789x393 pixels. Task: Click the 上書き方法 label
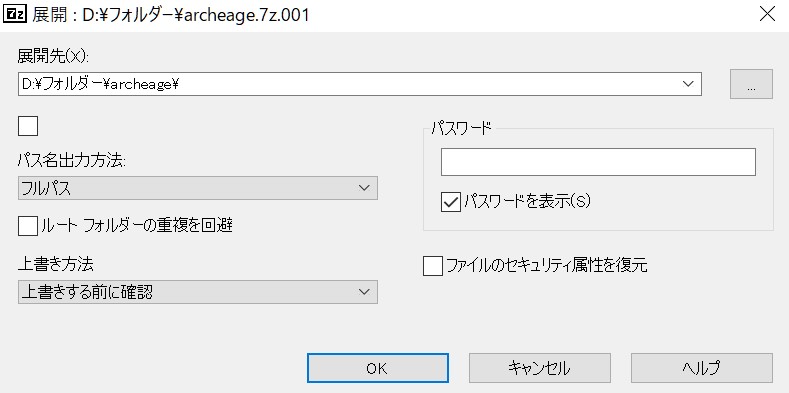click(55, 263)
